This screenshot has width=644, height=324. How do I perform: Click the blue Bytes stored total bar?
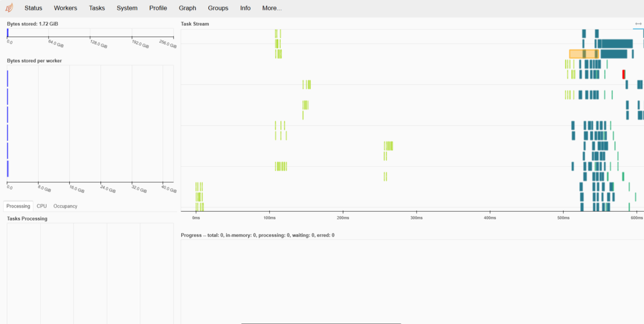point(8,33)
